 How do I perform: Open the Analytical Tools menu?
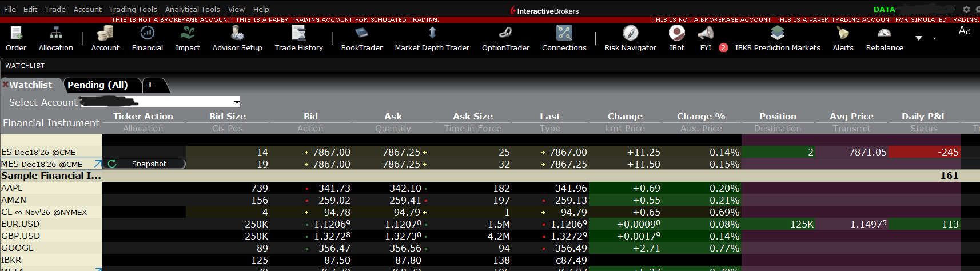point(192,9)
